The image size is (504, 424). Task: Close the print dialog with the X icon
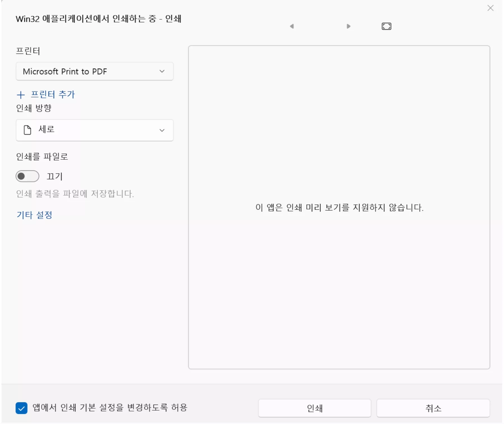point(491,8)
